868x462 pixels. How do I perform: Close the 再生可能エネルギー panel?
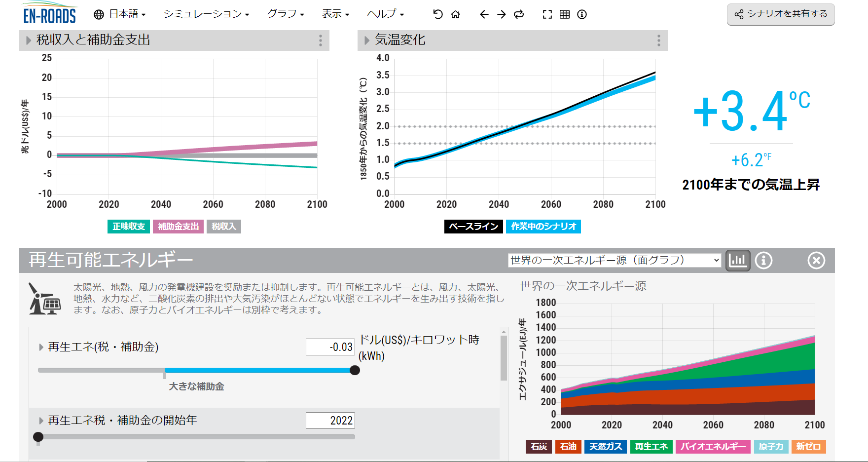click(816, 260)
